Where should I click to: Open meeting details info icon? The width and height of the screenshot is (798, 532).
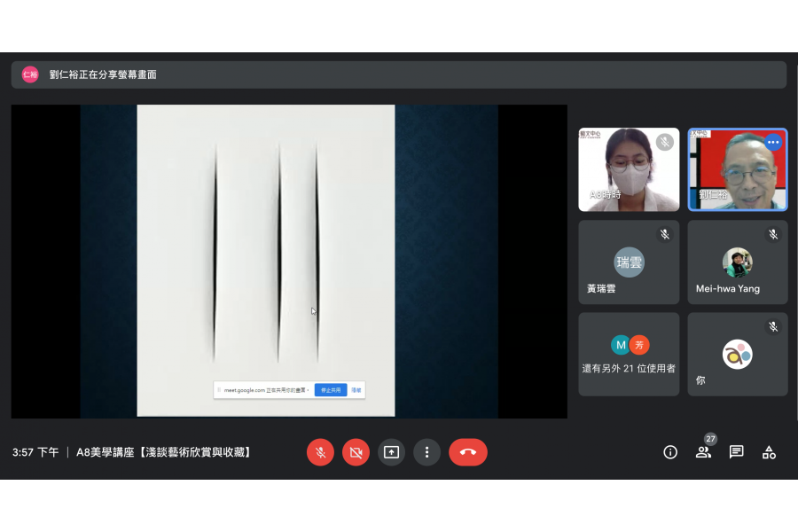click(670, 452)
